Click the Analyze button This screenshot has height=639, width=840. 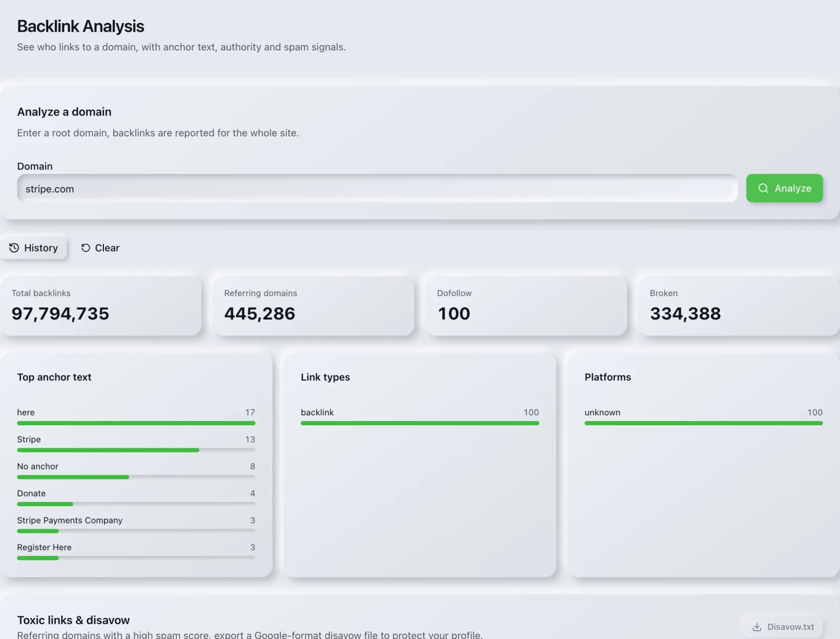784,188
